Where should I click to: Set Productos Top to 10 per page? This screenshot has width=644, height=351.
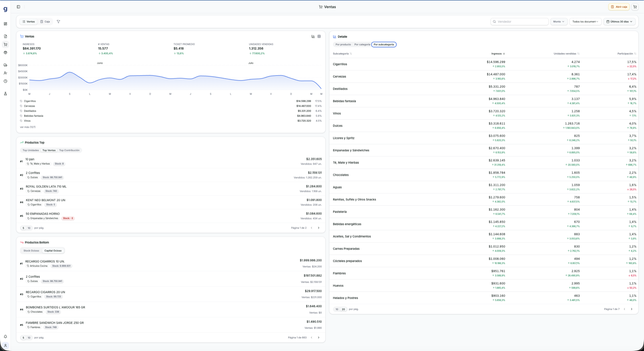(x=29, y=228)
